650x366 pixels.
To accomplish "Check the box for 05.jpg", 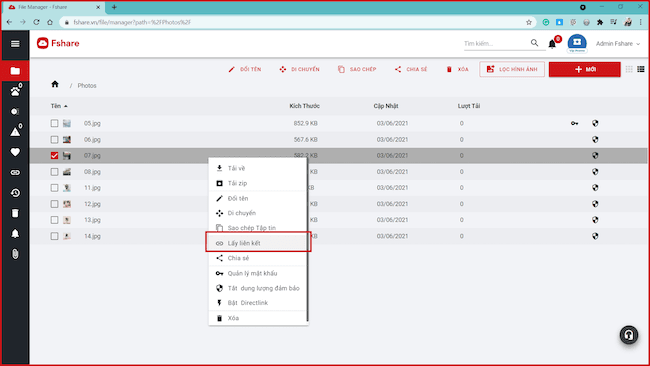I will (x=54, y=123).
